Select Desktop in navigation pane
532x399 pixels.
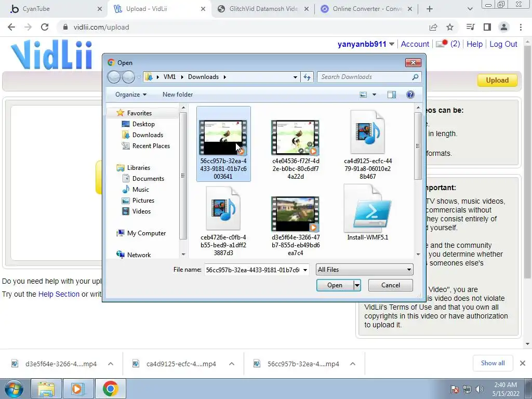coord(143,124)
